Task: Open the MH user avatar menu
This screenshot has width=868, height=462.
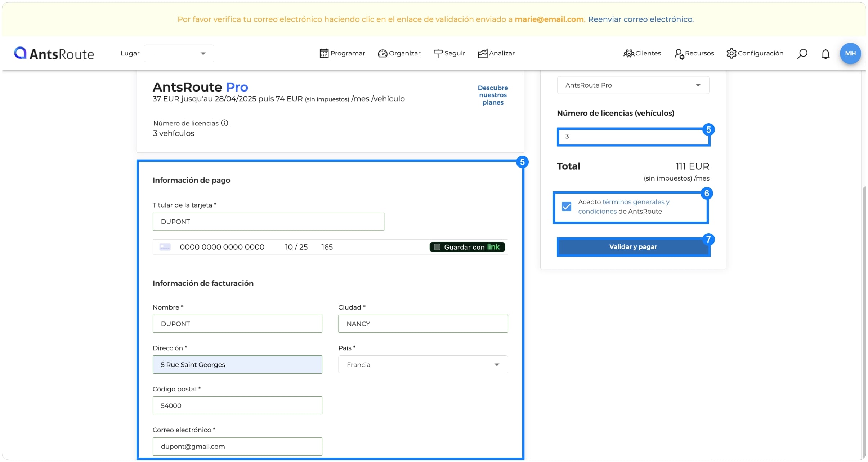Action: (850, 53)
